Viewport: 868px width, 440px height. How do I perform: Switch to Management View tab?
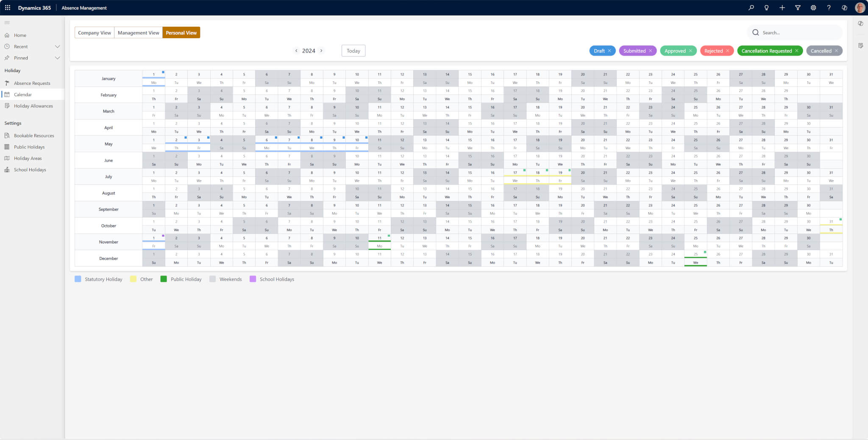[x=138, y=33]
